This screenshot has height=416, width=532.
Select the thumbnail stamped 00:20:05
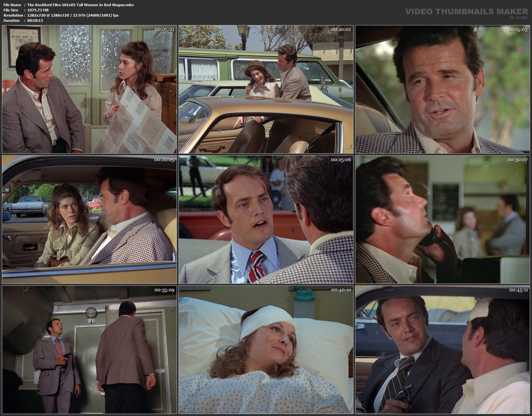90,219
